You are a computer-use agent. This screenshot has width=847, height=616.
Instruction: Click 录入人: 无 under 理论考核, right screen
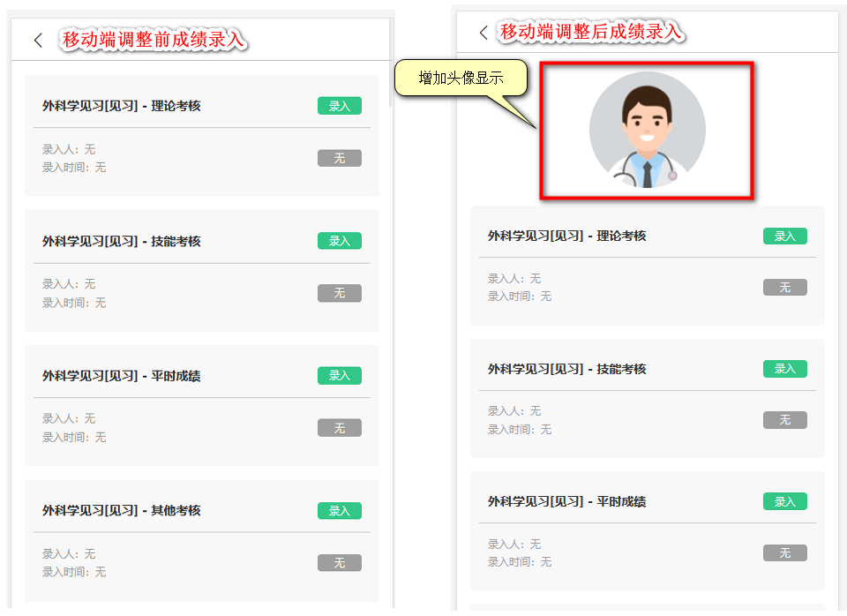(514, 278)
